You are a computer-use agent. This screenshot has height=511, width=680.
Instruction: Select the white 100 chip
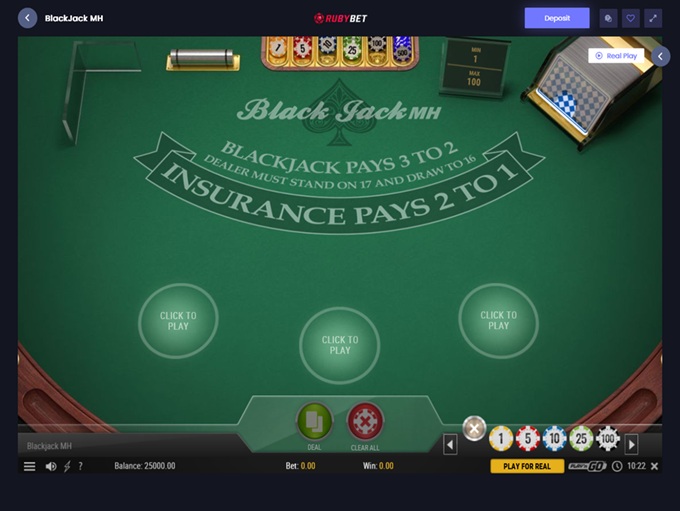(x=608, y=439)
